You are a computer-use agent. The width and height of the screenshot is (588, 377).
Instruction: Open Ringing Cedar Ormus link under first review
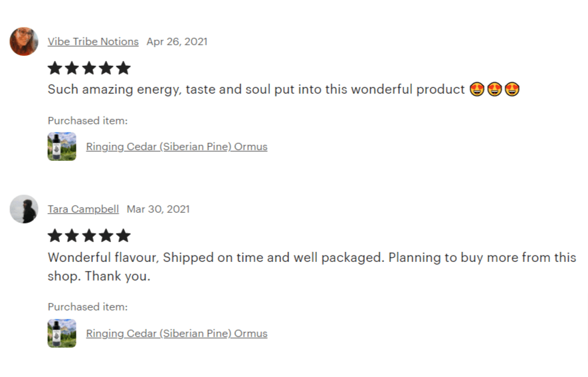(177, 146)
